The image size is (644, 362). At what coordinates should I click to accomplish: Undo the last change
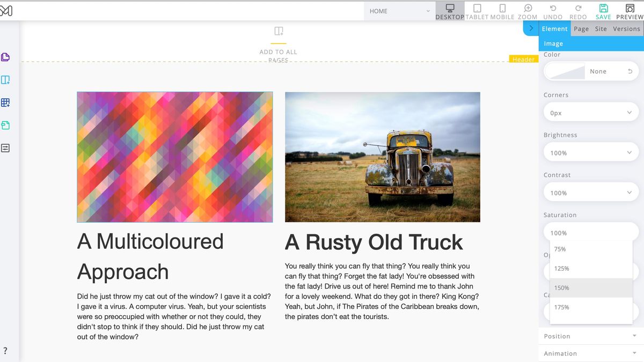click(553, 10)
